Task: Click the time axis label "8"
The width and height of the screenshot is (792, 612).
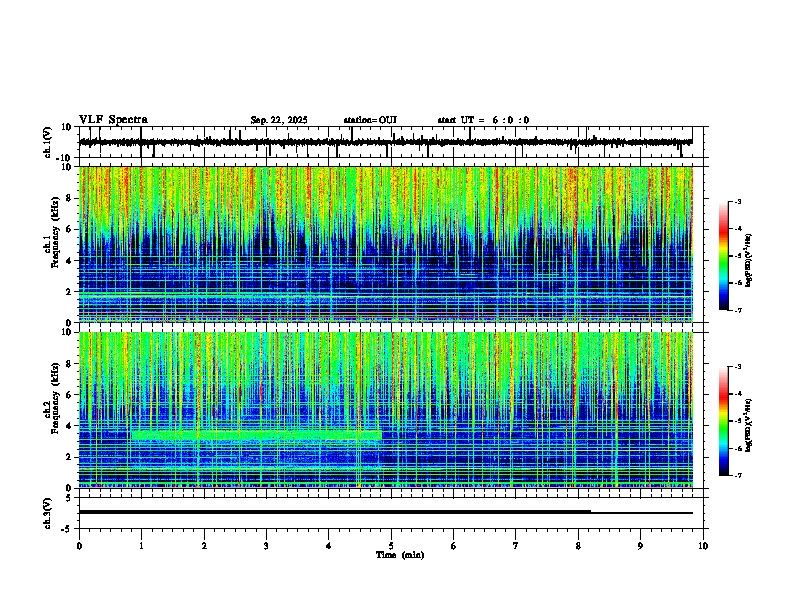Action: coord(578,546)
